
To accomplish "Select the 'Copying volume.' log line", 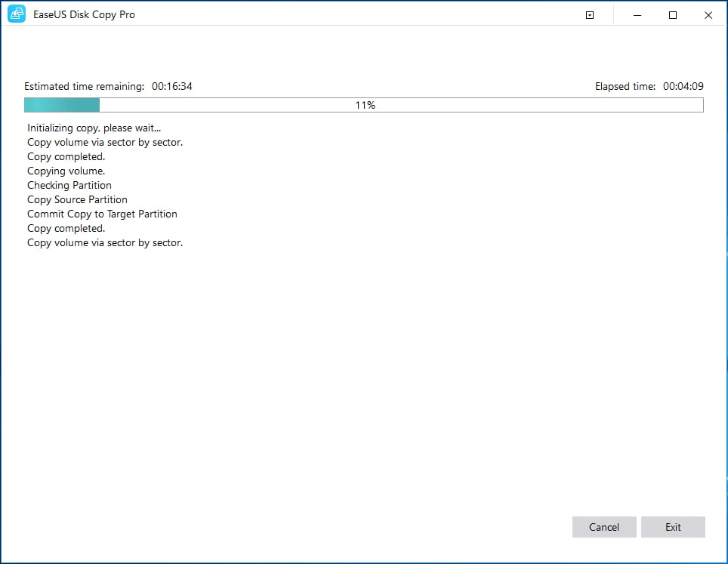I will pyautogui.click(x=66, y=171).
